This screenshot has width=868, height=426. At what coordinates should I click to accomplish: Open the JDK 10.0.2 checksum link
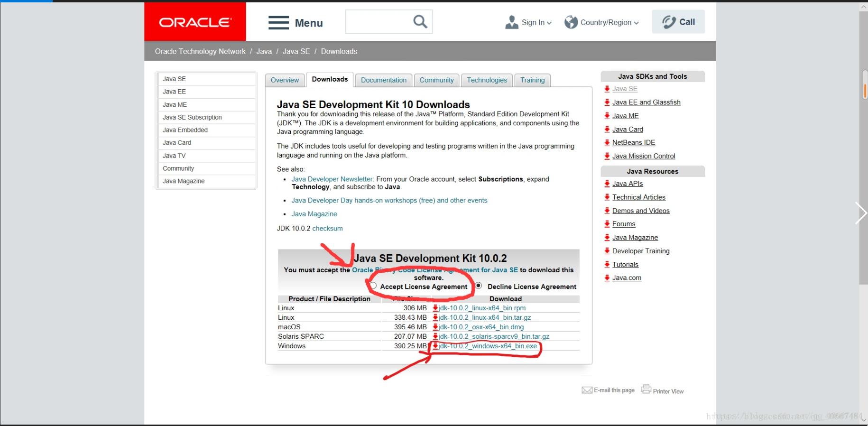(327, 228)
